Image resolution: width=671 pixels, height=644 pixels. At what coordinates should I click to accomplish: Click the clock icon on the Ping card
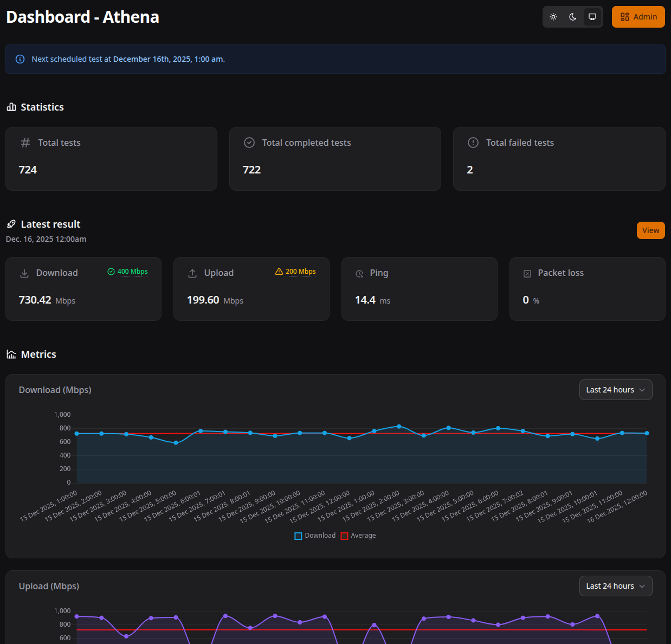click(359, 274)
